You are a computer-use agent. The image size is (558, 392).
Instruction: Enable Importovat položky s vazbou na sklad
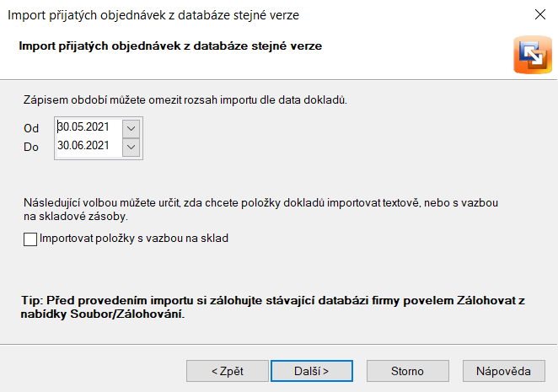click(x=31, y=239)
